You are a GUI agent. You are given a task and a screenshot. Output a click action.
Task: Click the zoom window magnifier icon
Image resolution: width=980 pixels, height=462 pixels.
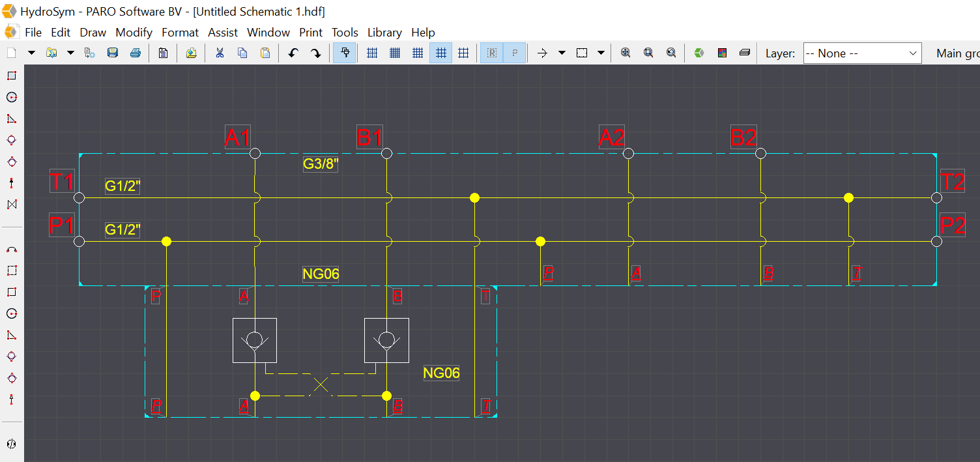tap(648, 53)
